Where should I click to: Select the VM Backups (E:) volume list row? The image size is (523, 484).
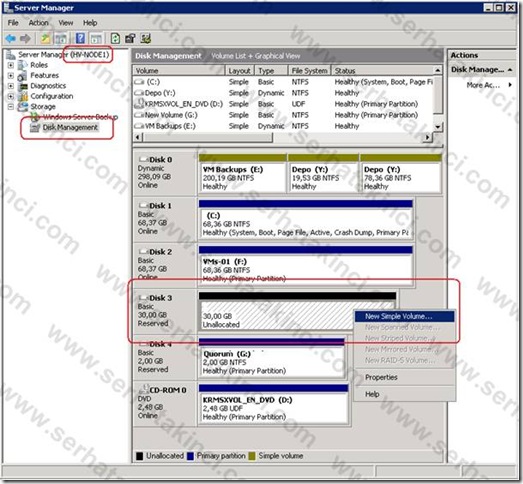(x=284, y=126)
